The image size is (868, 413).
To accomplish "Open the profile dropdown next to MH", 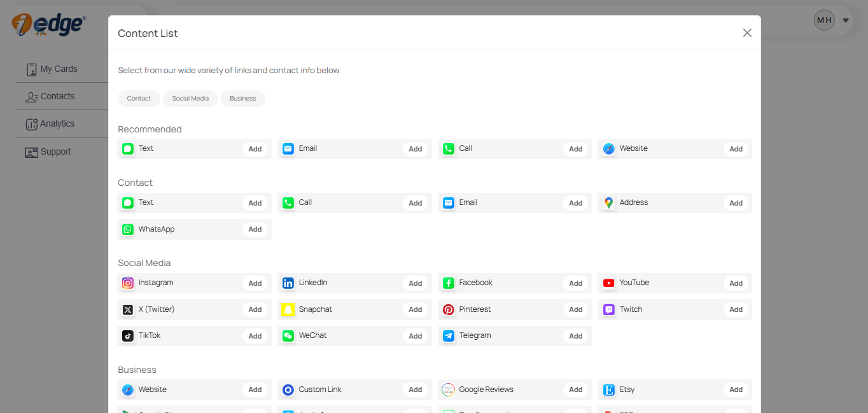I will (x=846, y=20).
